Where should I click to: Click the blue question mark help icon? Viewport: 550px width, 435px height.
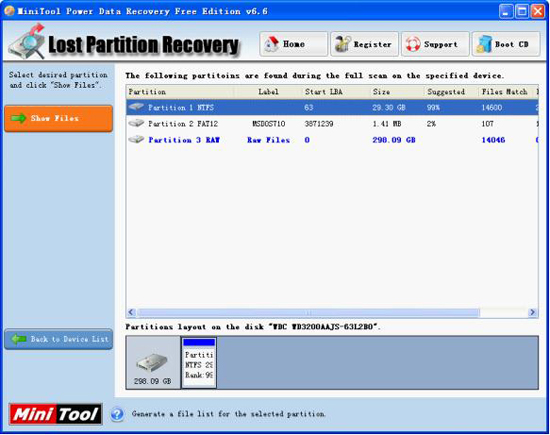pos(117,414)
